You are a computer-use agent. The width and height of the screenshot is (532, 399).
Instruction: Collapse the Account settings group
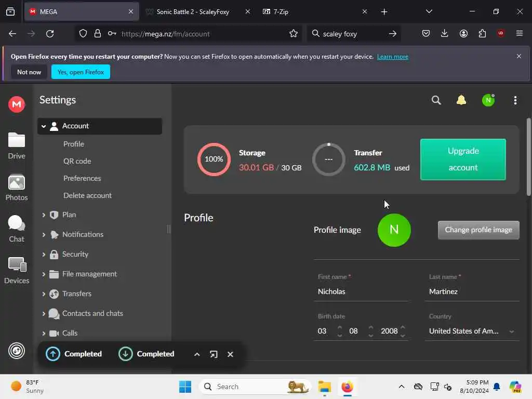(x=44, y=126)
